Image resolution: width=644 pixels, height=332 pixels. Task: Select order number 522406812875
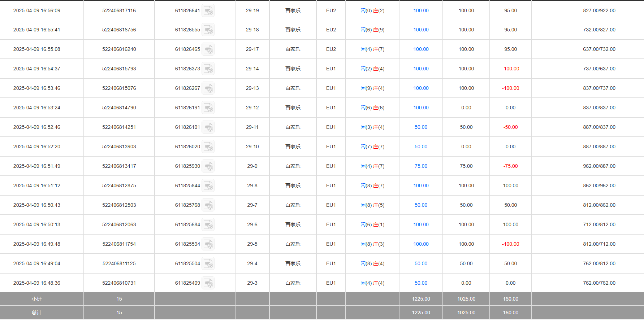click(119, 186)
